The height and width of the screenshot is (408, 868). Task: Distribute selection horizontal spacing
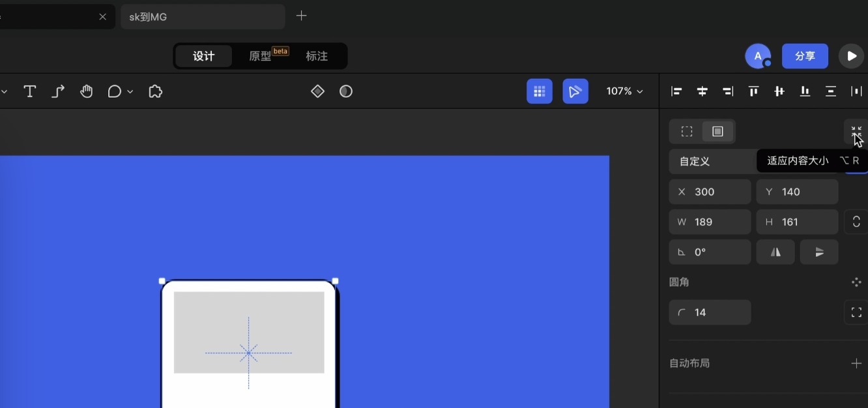tap(856, 91)
